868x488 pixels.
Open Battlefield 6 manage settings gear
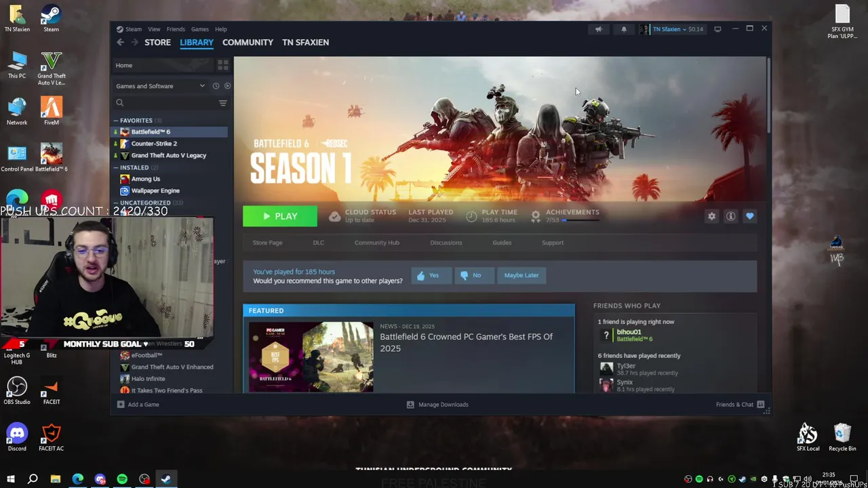(711, 216)
